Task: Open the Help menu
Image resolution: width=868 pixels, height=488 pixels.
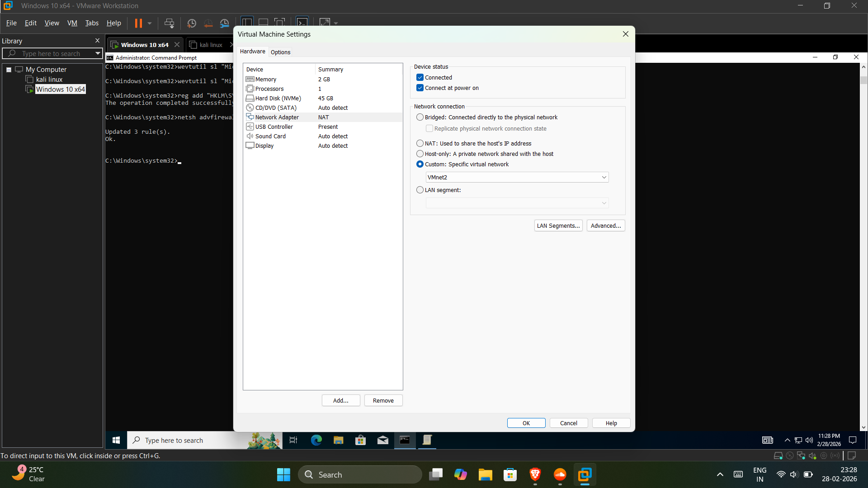Action: point(113,23)
